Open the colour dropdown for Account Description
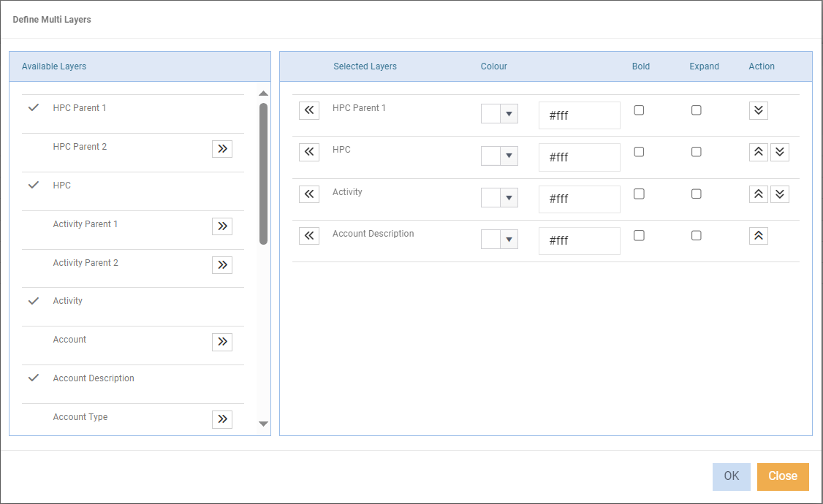The height and width of the screenshot is (504, 823). [x=509, y=239]
